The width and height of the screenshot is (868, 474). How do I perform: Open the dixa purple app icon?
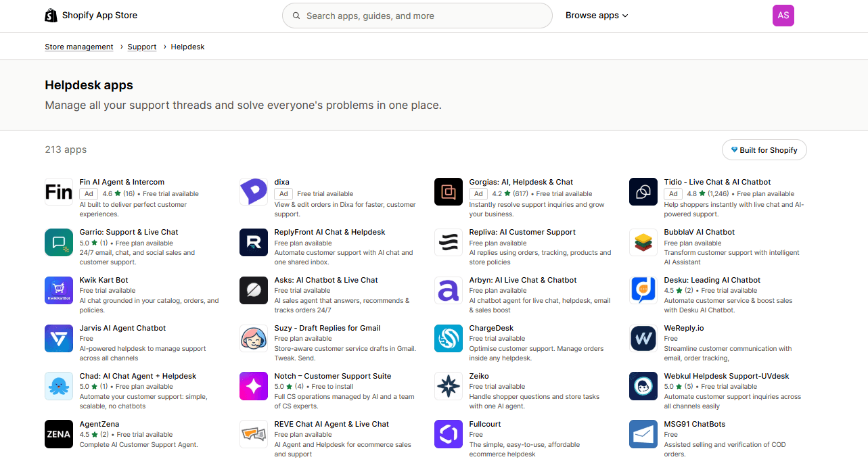pyautogui.click(x=254, y=192)
